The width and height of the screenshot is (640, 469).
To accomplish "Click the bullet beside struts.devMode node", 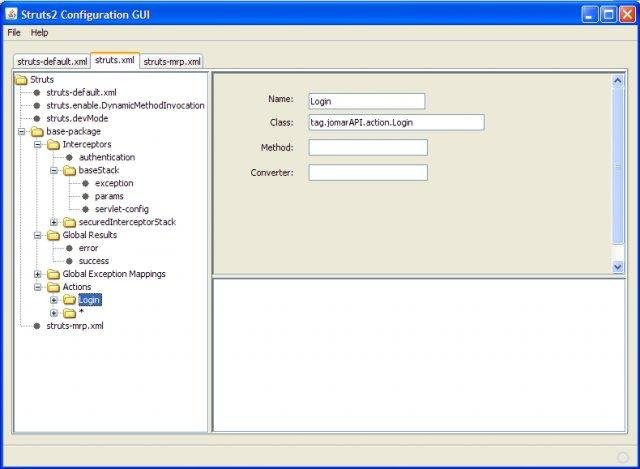I will click(x=37, y=118).
